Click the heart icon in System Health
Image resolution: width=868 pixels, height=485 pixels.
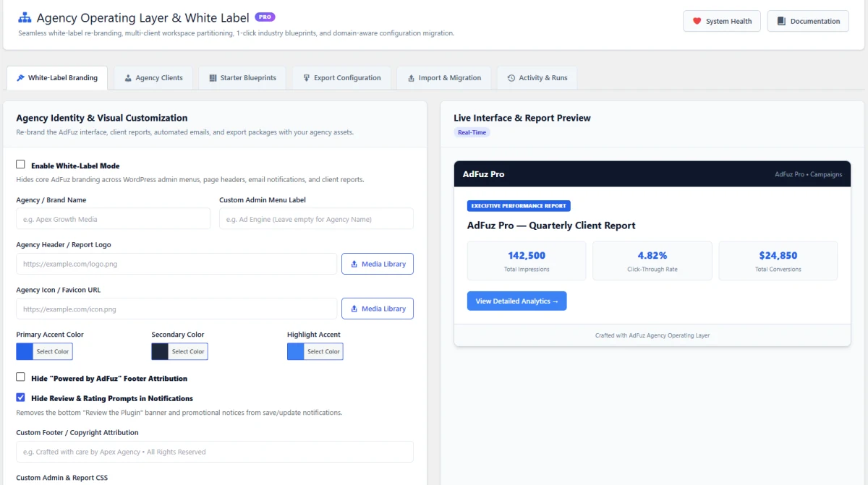tap(697, 22)
